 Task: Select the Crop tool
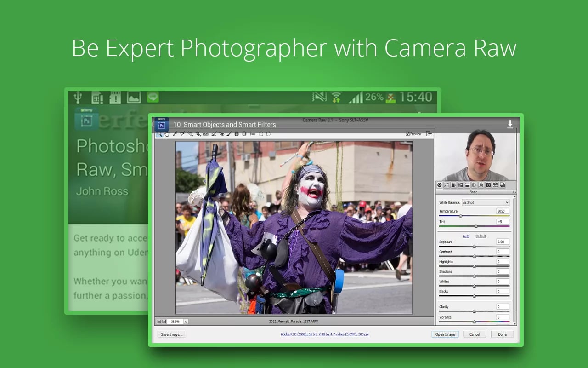198,134
